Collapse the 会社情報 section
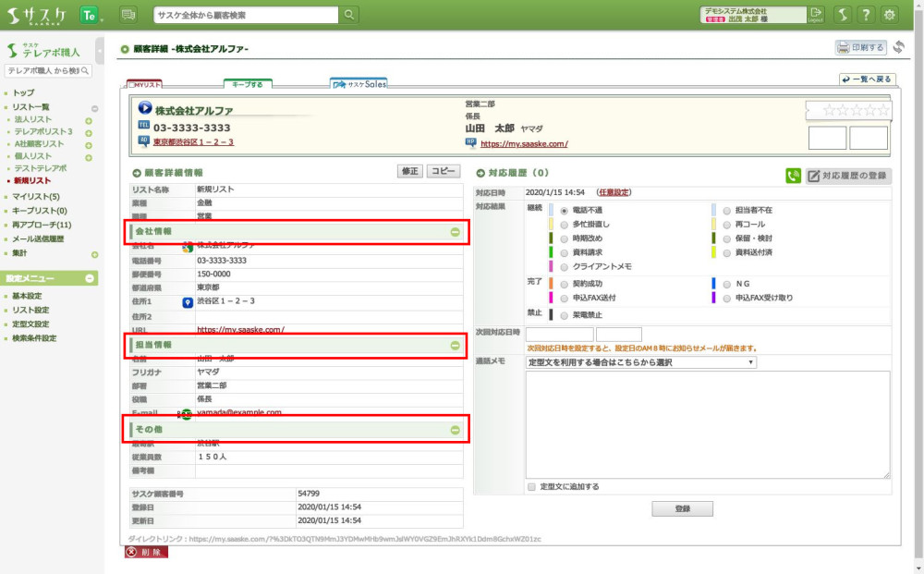 (x=455, y=232)
